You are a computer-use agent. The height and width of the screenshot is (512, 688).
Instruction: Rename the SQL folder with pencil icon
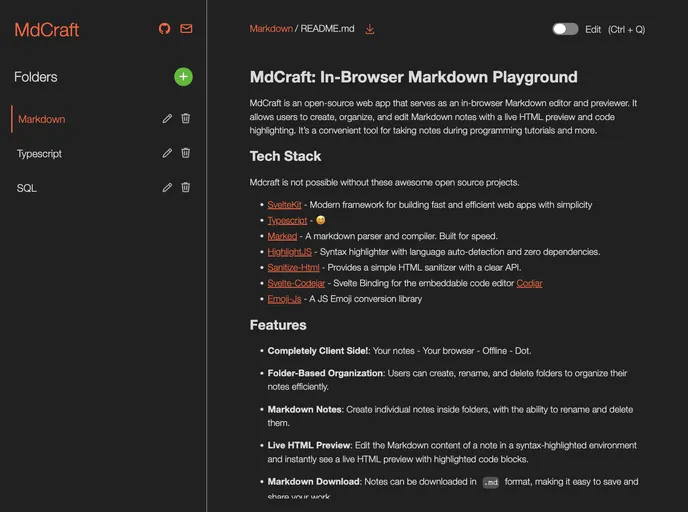(x=167, y=187)
